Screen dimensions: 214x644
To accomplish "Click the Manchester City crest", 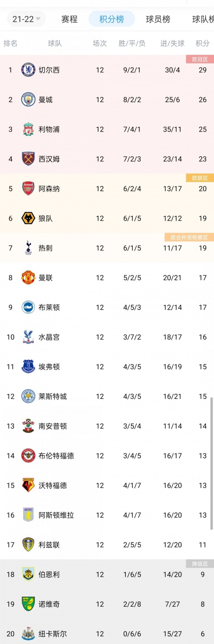I will (28, 99).
